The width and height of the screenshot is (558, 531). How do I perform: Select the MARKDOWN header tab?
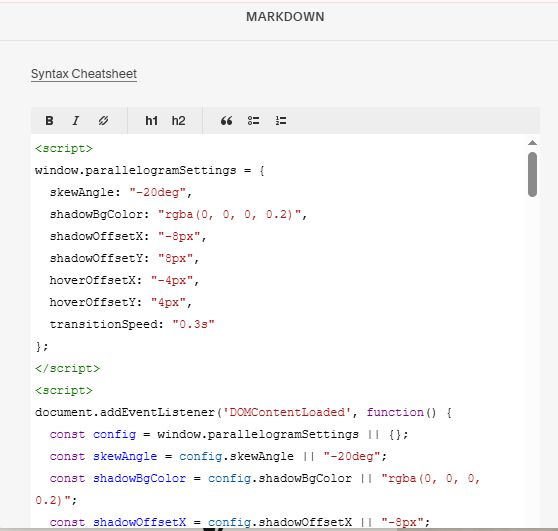(x=285, y=17)
